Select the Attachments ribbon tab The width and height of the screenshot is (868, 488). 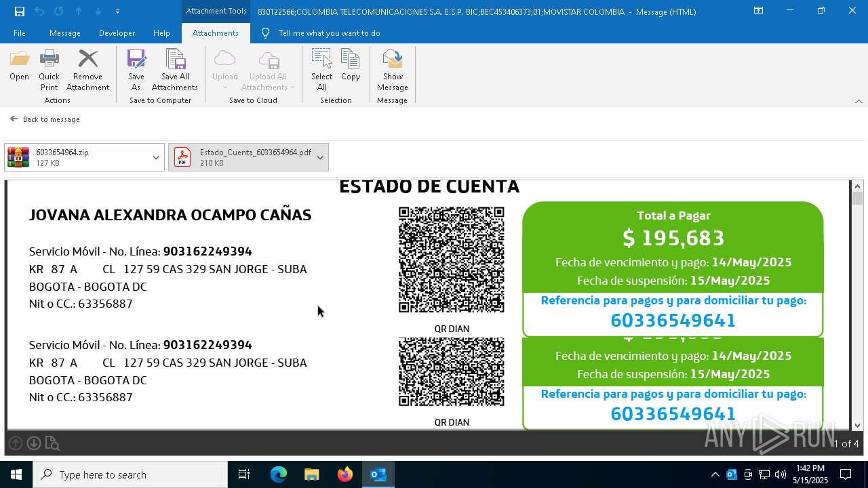click(216, 33)
